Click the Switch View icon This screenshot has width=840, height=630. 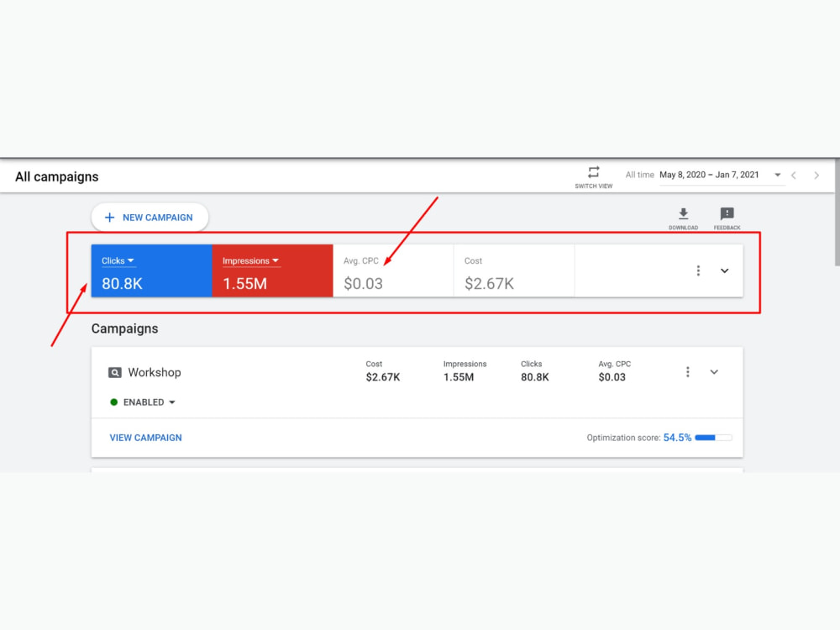click(593, 172)
